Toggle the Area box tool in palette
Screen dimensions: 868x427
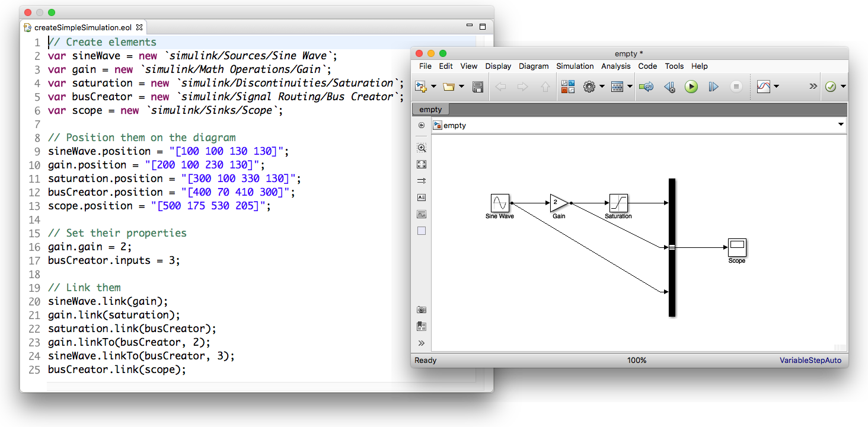(x=422, y=231)
